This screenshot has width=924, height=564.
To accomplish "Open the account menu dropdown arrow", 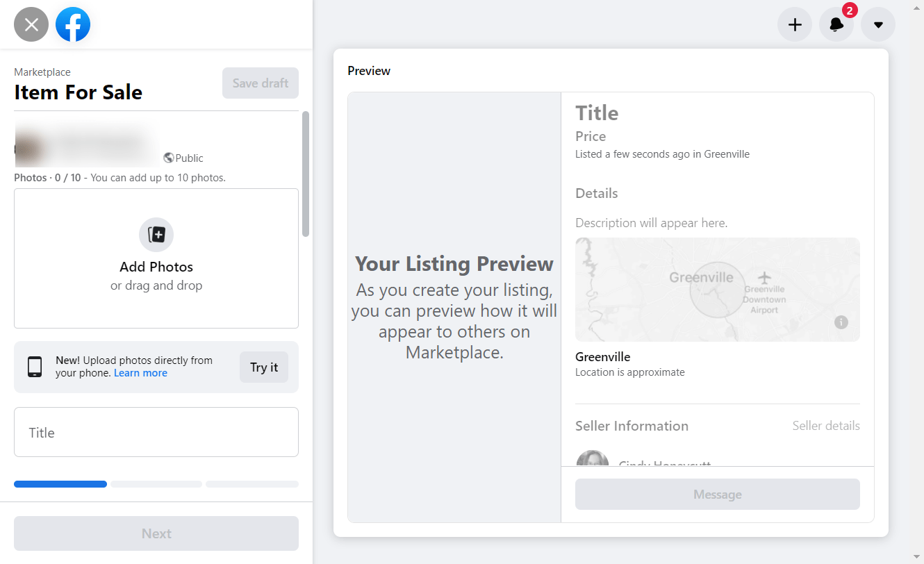I will 877,24.
